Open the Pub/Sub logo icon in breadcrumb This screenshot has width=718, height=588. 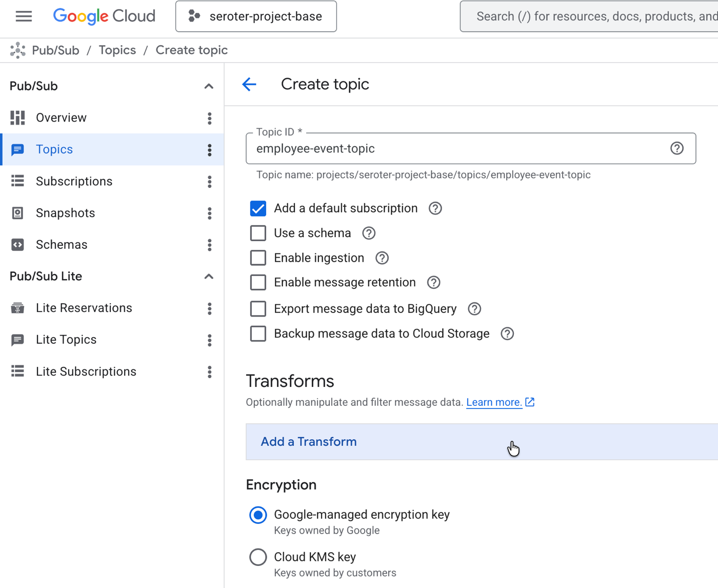click(18, 50)
